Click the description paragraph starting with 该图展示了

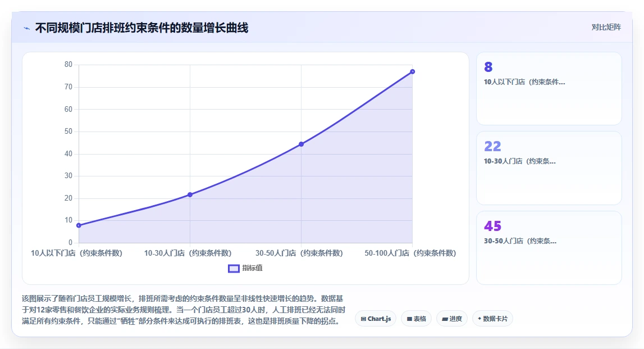pos(184,310)
